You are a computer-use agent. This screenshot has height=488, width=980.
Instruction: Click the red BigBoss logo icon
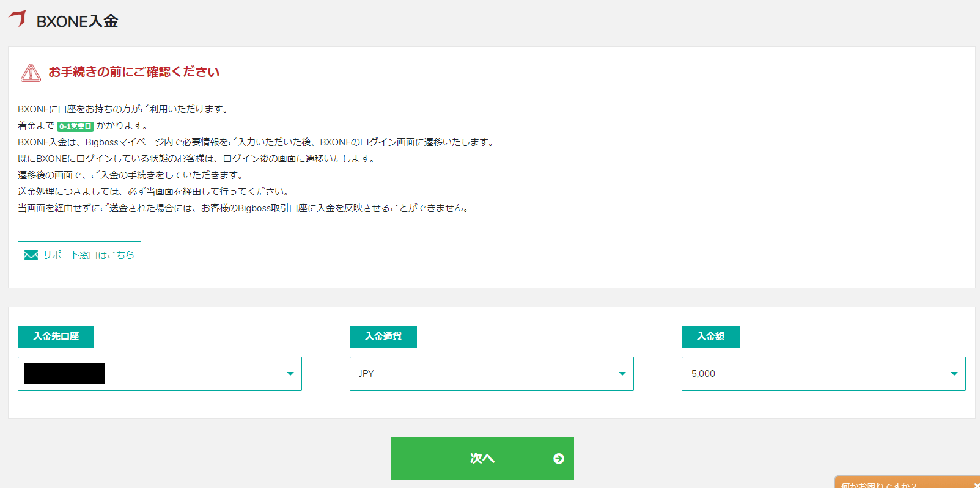click(18, 18)
